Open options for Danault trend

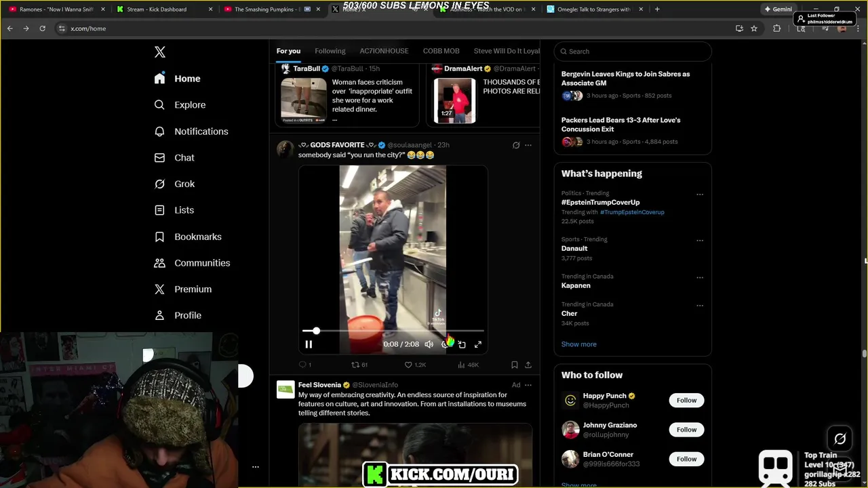[700, 241]
